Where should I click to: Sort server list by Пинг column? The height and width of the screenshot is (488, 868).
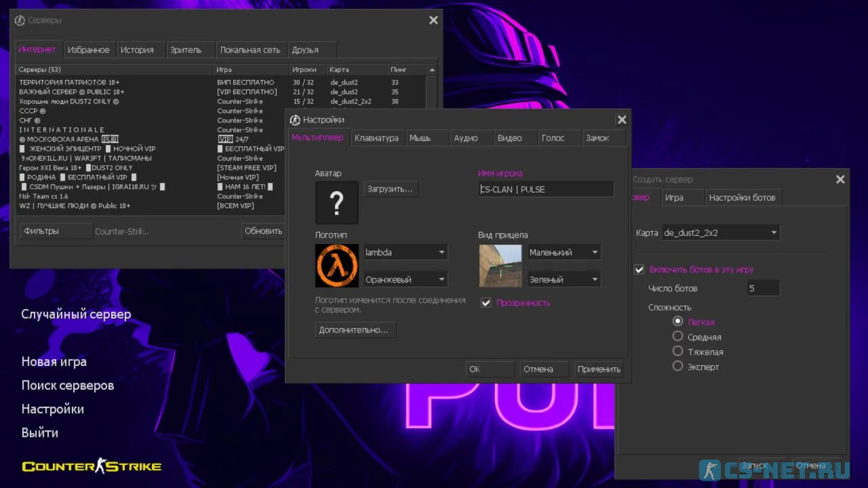(407, 70)
